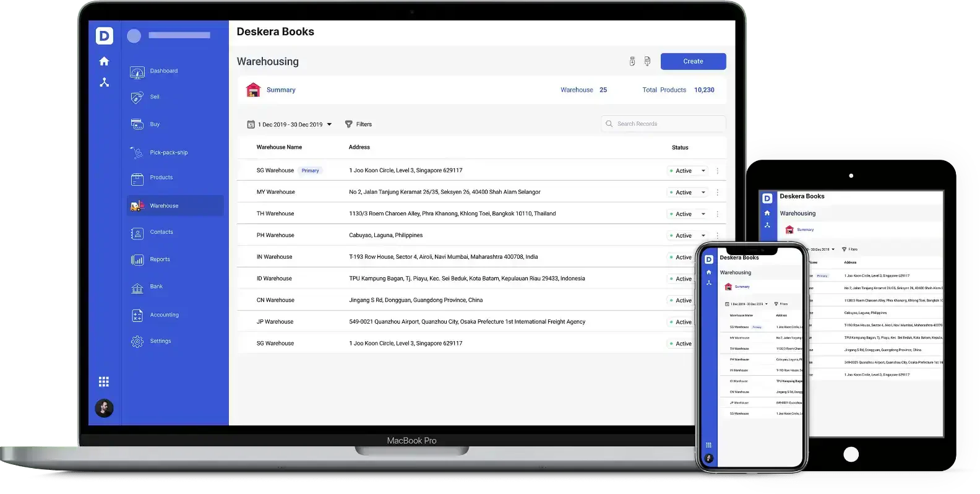Viewport: 980px width, 494px height.
Task: Click the Summary link on the laptop
Action: (281, 90)
